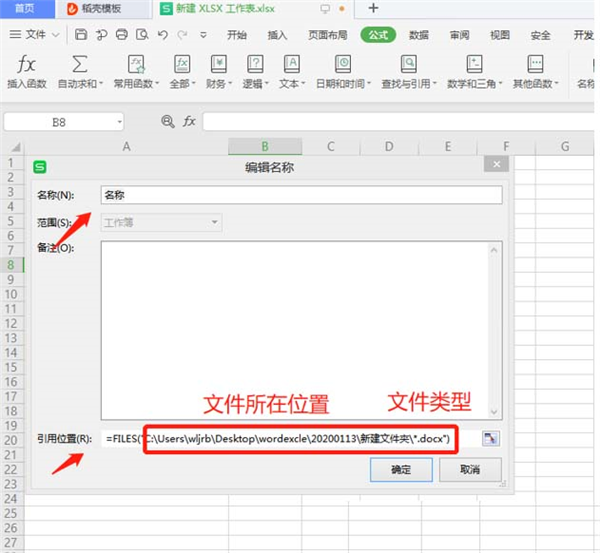Expand the Name Box dropdown arrow
Image resolution: width=600 pixels, height=553 pixels.
click(119, 122)
